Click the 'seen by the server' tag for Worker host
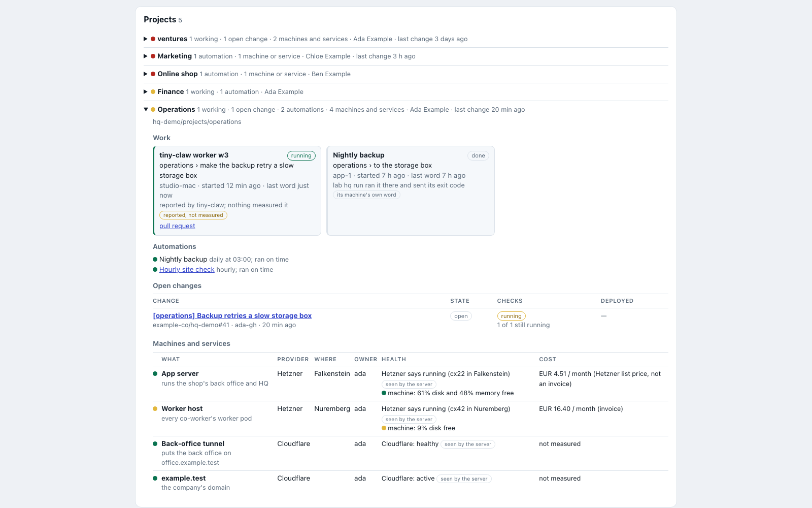Screen dimensions: 812x508 tap(409, 420)
